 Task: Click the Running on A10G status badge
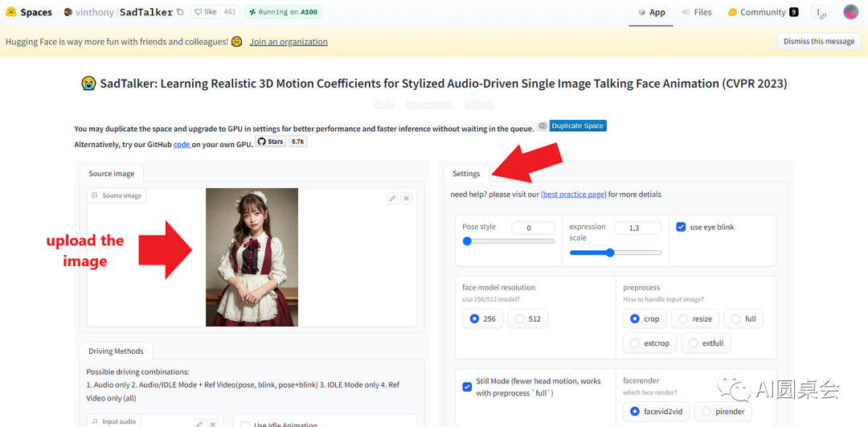coord(284,11)
